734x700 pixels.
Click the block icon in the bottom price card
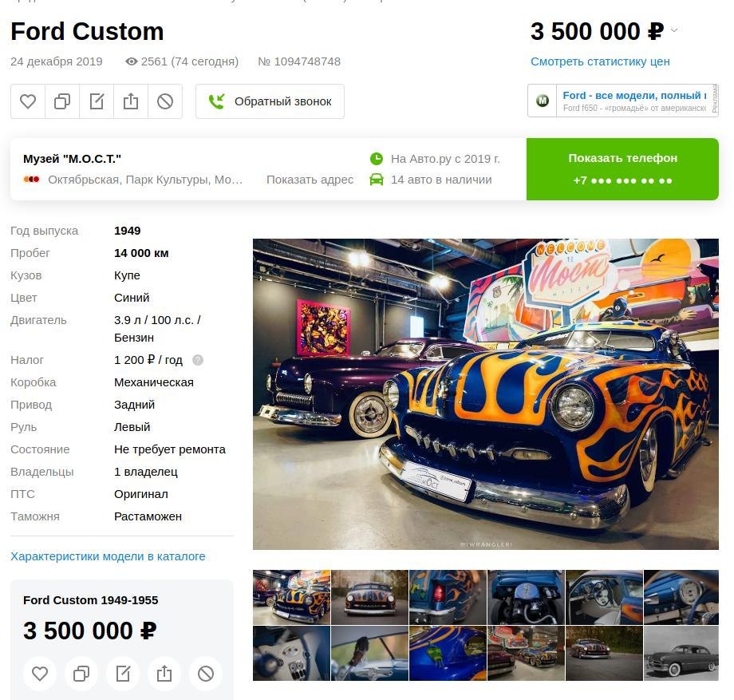click(206, 674)
